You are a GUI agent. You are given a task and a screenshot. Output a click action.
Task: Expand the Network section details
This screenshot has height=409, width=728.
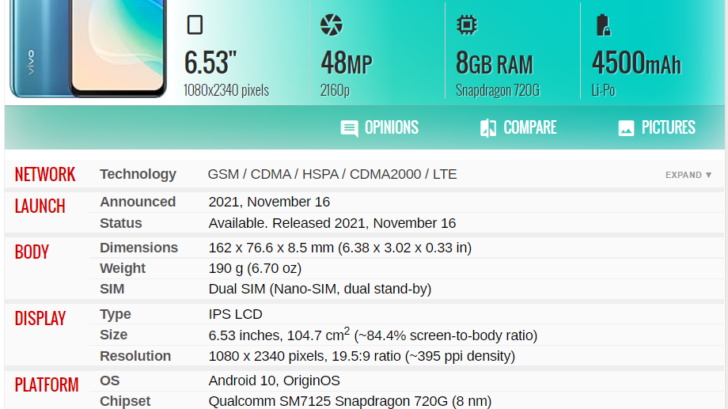coord(688,175)
